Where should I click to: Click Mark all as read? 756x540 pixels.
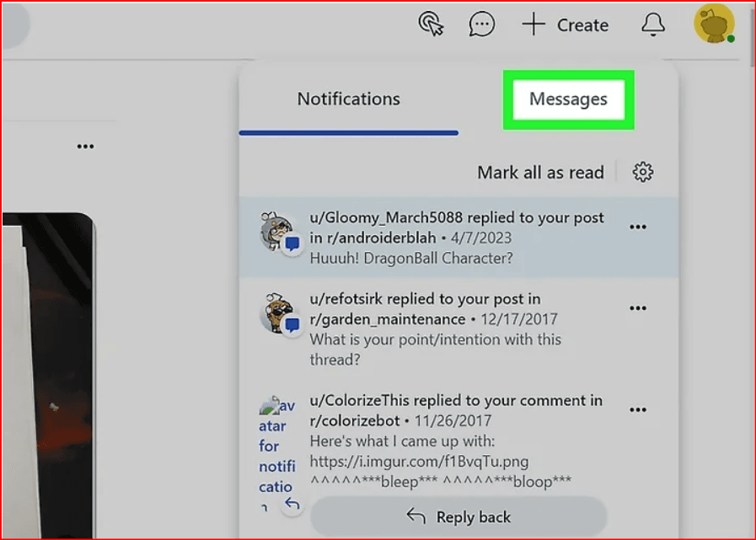(x=540, y=173)
